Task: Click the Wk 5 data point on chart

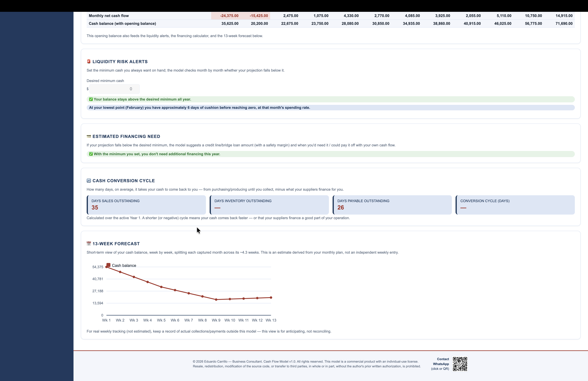Action: [x=161, y=287]
